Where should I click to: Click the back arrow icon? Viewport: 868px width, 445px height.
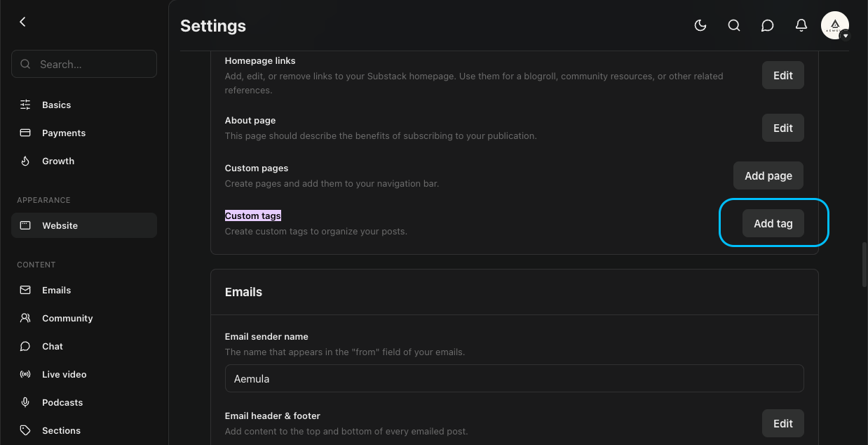click(x=22, y=22)
